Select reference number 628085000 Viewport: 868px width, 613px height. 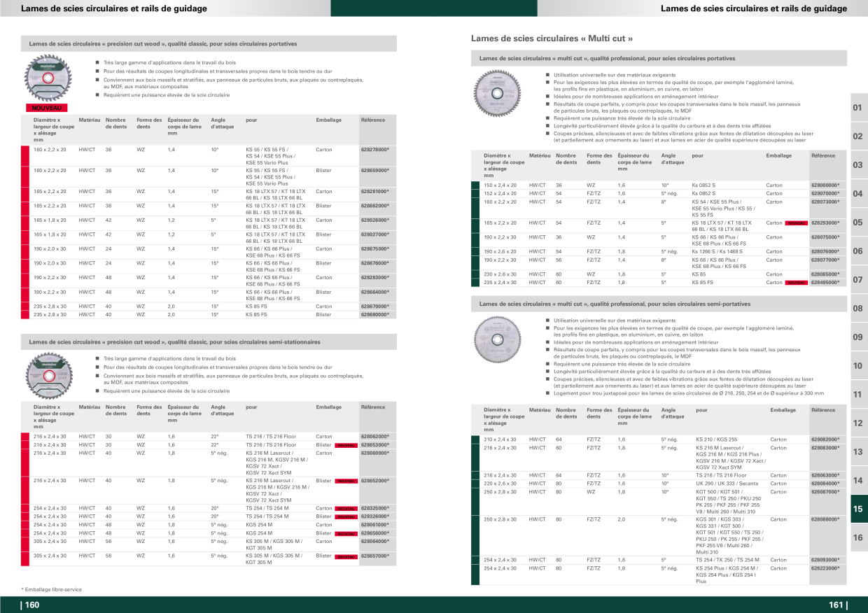point(825,274)
